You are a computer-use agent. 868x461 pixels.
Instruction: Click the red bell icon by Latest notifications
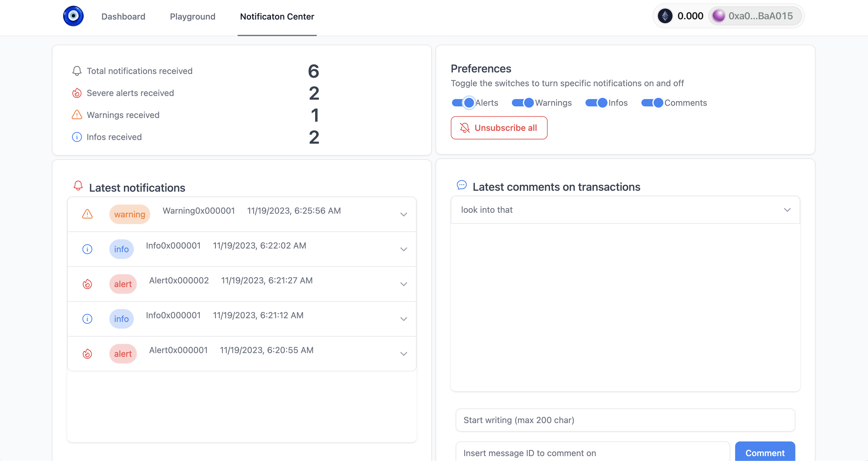78,186
